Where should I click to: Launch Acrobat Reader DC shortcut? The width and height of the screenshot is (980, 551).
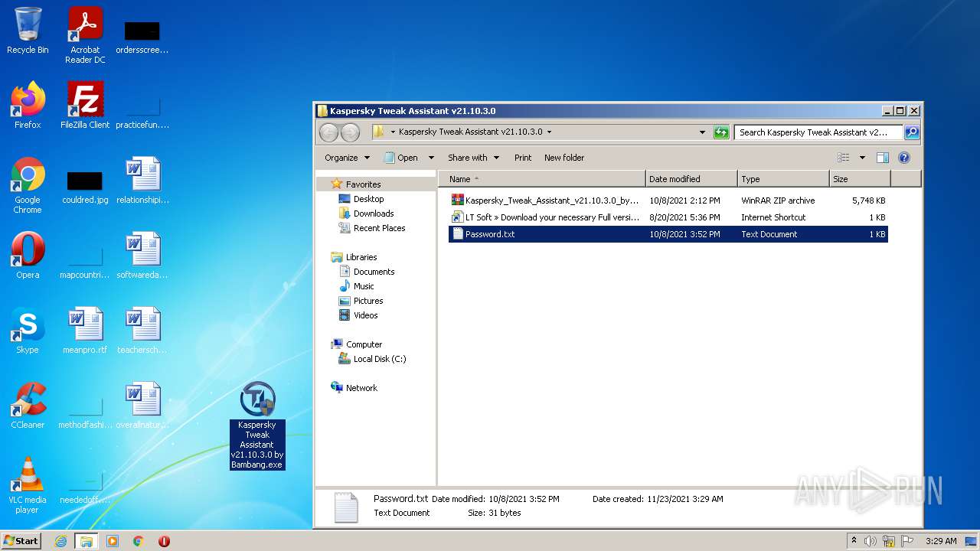(85, 35)
